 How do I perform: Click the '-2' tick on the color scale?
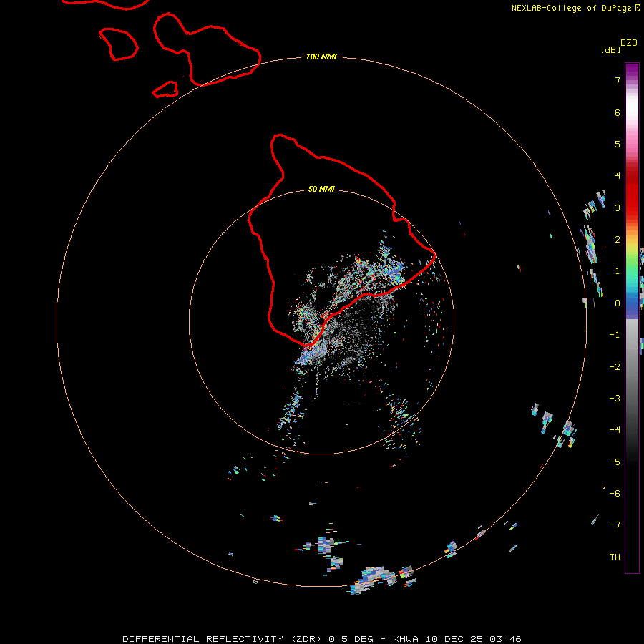point(615,366)
